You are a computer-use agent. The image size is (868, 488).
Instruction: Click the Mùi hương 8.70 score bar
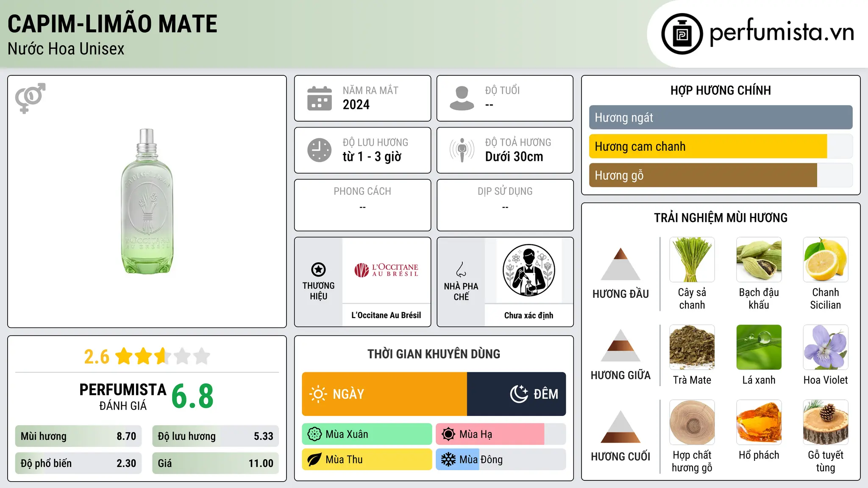click(78, 436)
